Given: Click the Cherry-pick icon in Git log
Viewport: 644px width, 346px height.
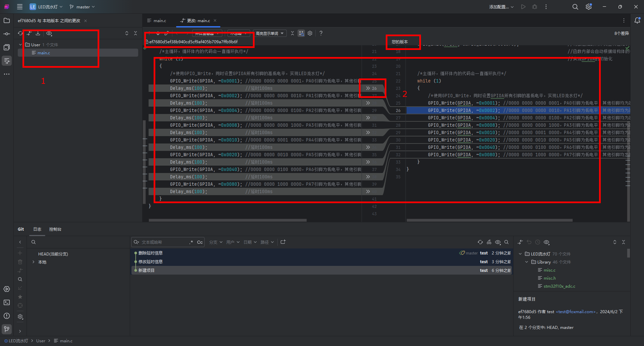Looking at the screenshot, I should tap(489, 242).
